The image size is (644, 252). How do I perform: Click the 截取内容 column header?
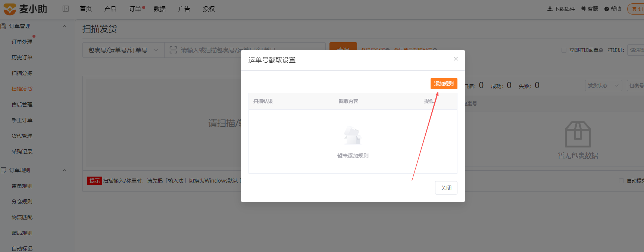tap(348, 101)
